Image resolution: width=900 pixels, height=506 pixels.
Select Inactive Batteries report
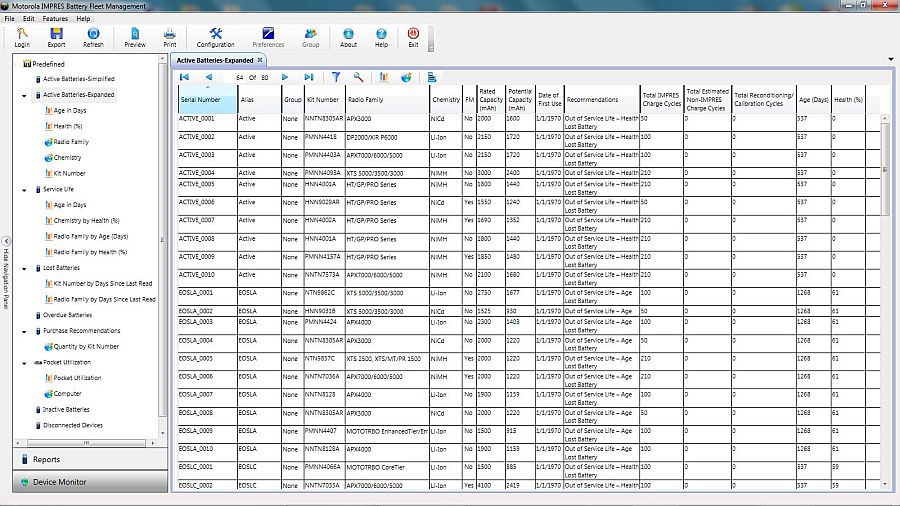(x=66, y=410)
